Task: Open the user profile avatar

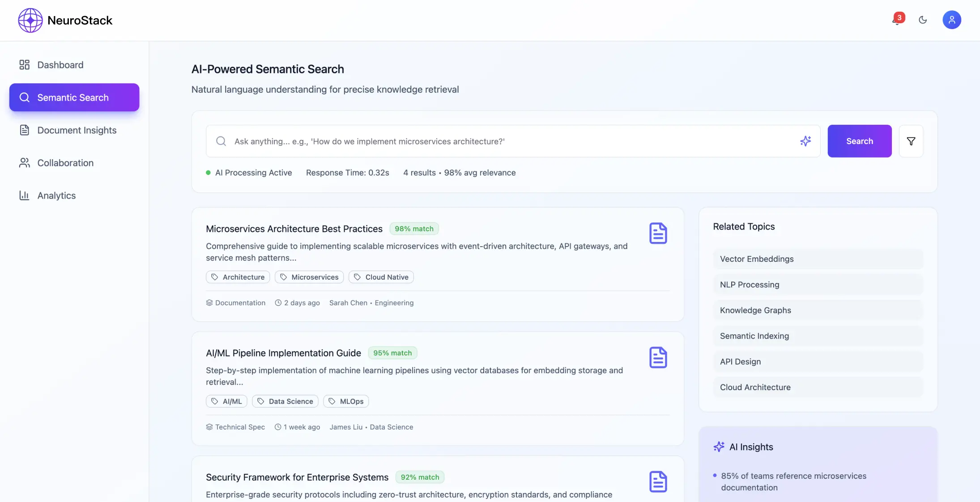Action: [x=952, y=20]
